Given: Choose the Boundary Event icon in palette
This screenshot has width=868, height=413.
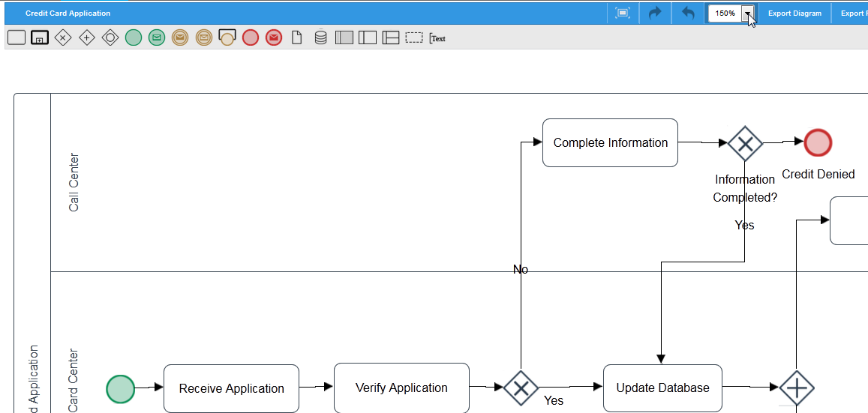Looking at the screenshot, I should 227,37.
